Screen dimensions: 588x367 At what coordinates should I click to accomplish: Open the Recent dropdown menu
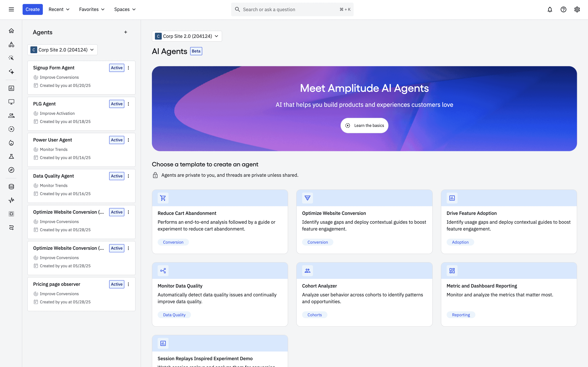(x=59, y=9)
